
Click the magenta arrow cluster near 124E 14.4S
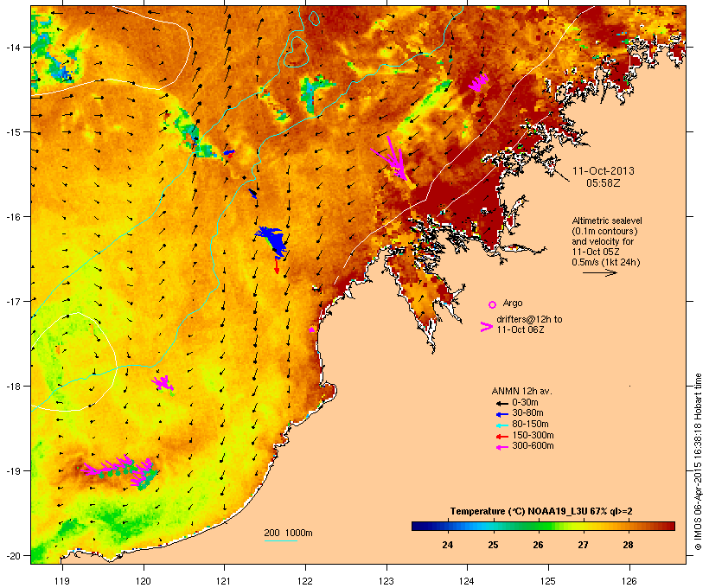pyautogui.click(x=478, y=82)
